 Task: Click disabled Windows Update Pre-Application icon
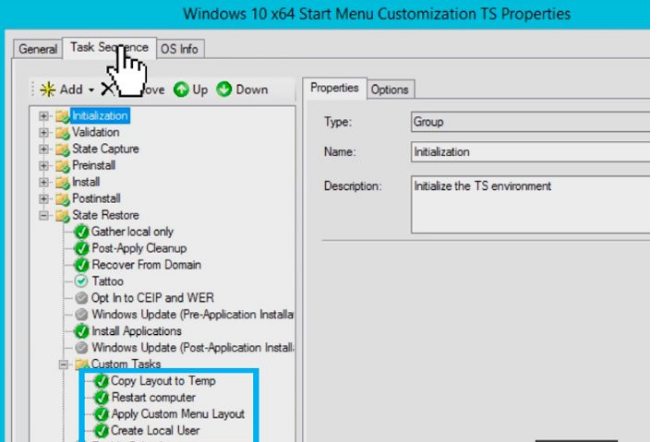(81, 314)
